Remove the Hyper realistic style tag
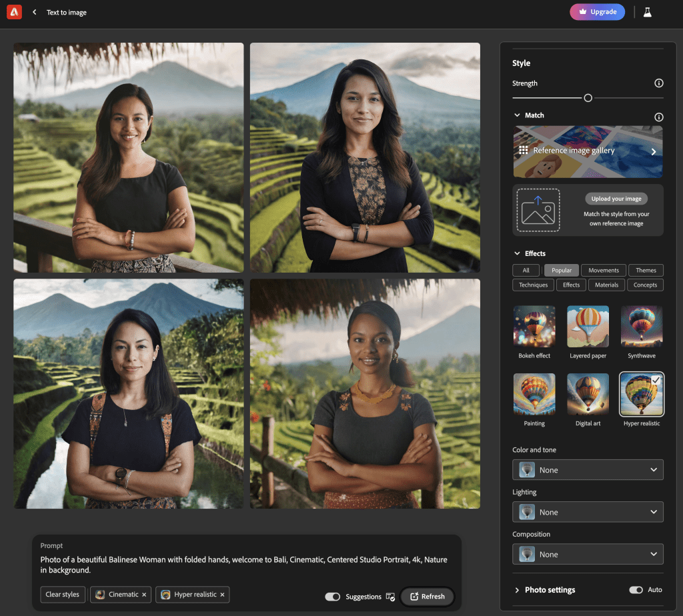This screenshot has width=683, height=616. click(223, 595)
